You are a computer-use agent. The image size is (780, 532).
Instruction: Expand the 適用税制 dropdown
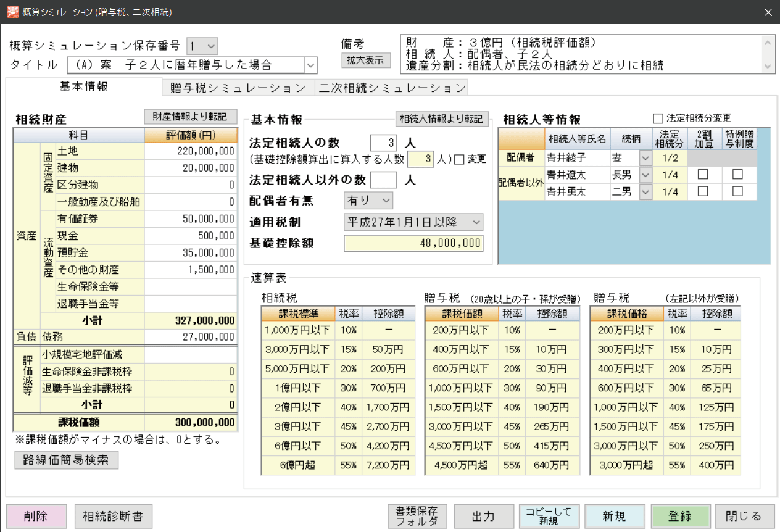(x=476, y=222)
